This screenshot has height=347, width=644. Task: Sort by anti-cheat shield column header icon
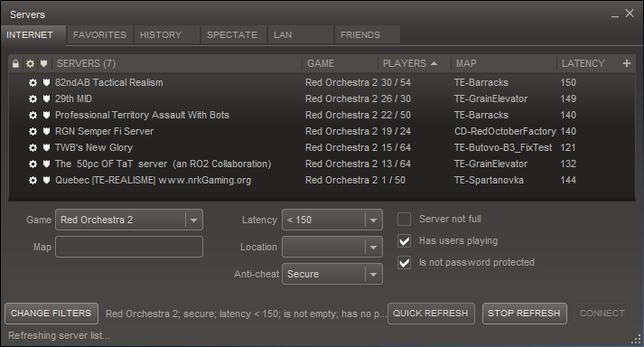[x=44, y=63]
